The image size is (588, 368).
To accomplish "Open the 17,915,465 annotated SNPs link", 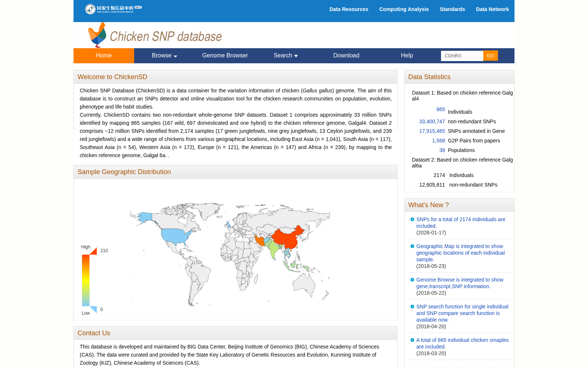I will coord(432,131).
